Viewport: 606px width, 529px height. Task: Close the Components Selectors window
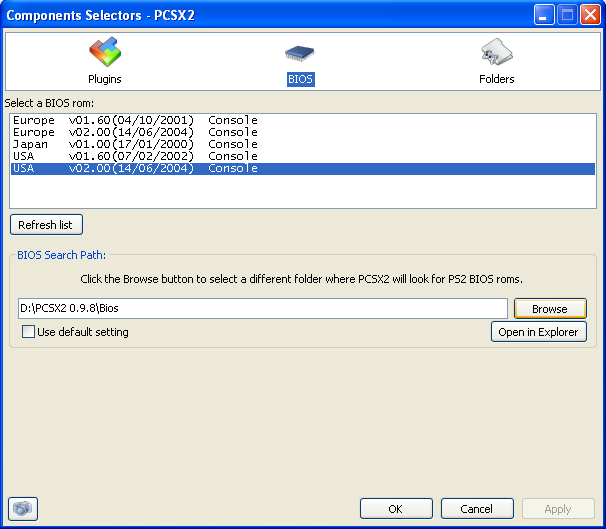point(591,15)
